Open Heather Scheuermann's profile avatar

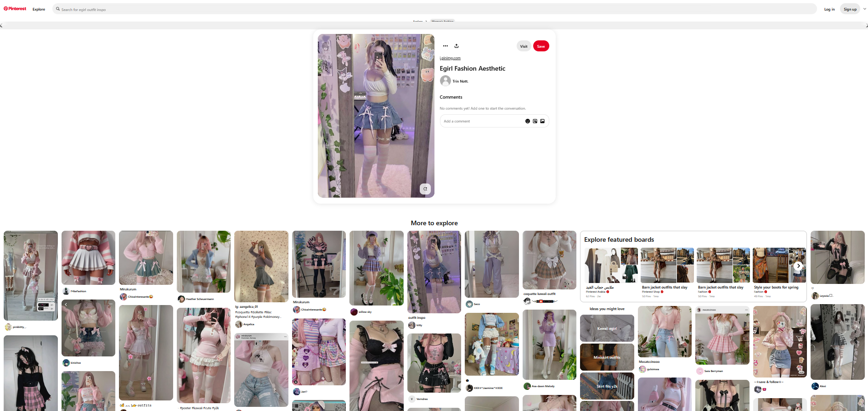[x=181, y=299]
